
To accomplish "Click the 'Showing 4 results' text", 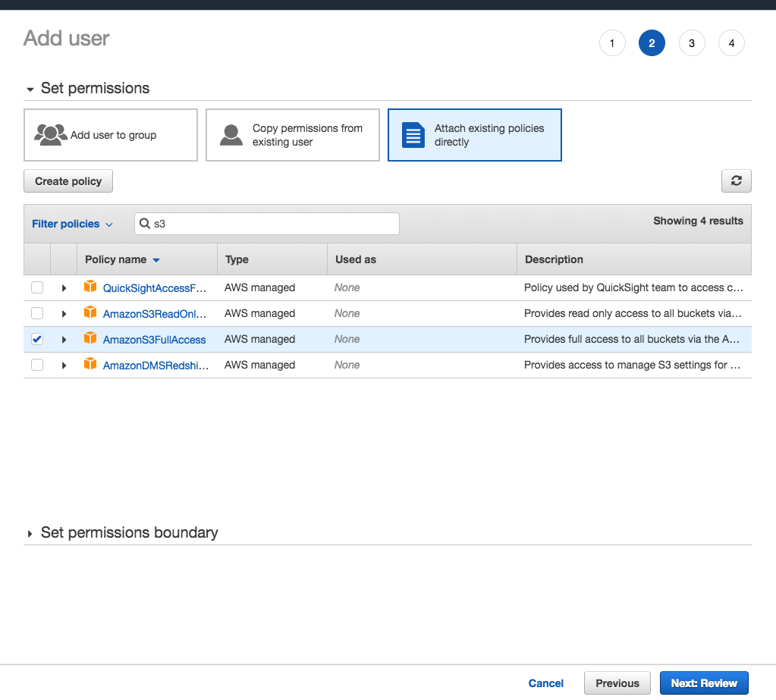I will pyautogui.click(x=698, y=221).
